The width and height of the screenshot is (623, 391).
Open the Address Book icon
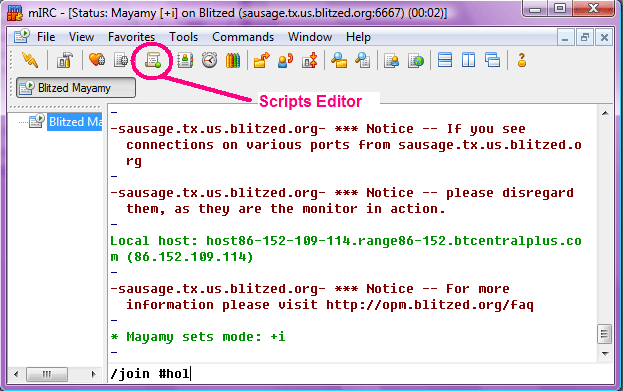(185, 60)
